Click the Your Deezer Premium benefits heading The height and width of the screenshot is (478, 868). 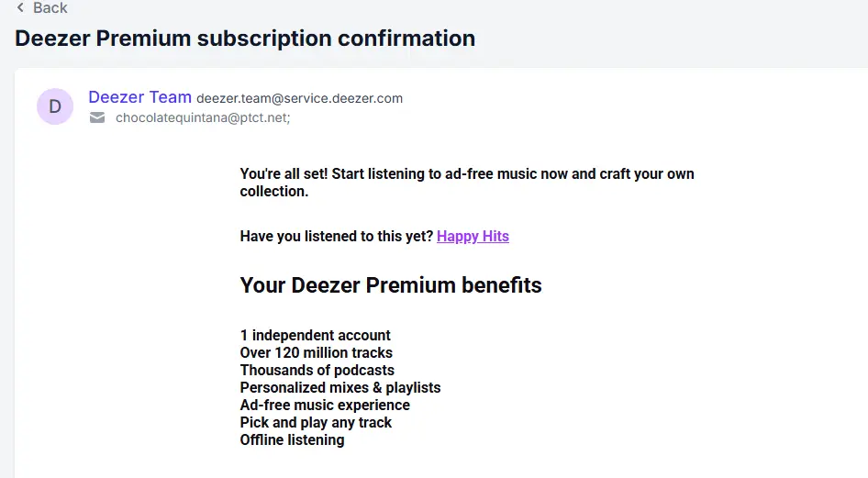click(391, 285)
